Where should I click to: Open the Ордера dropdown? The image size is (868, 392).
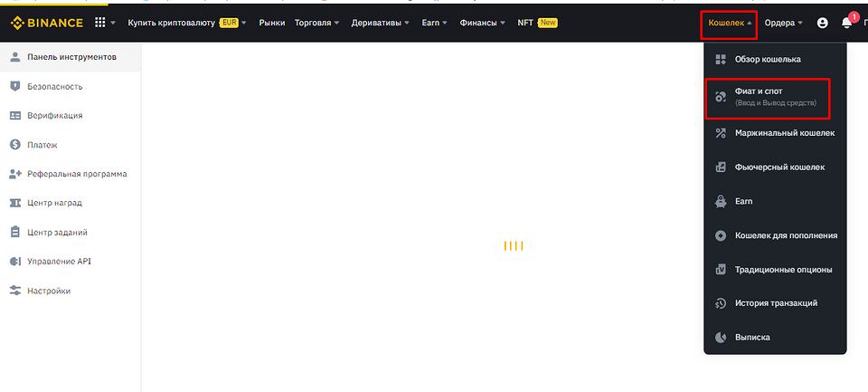coord(784,23)
